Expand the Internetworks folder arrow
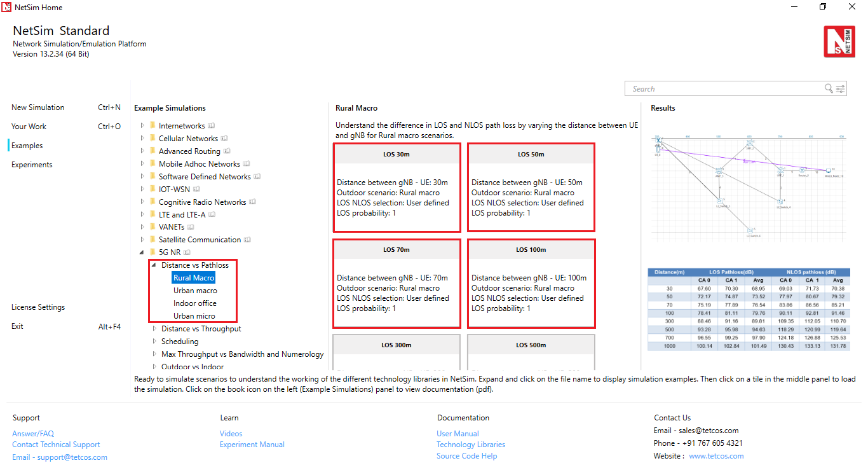Screen dimensions: 868x463 coord(142,126)
